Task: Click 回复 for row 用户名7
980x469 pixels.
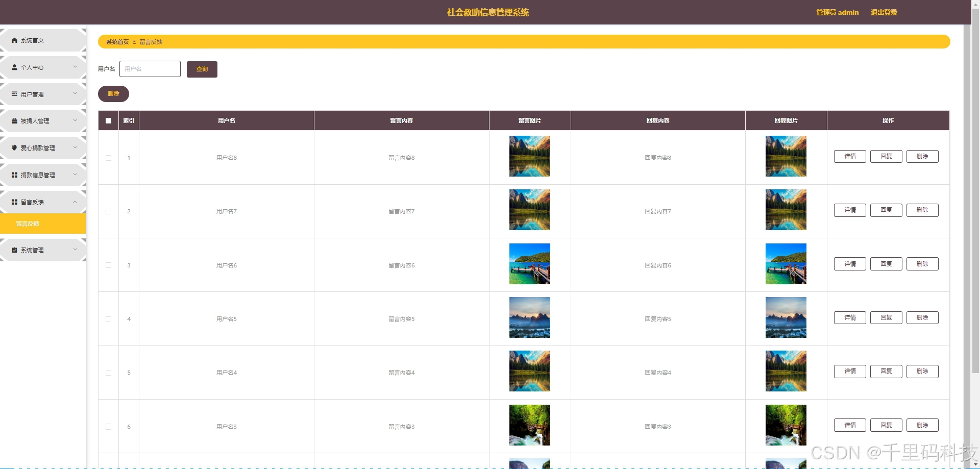Action: 886,210
